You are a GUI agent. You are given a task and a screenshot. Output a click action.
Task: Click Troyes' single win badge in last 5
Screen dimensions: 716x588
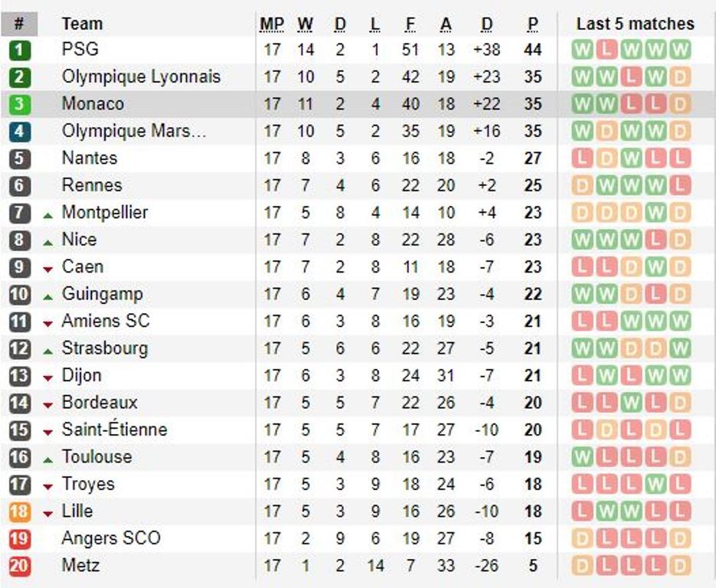point(656,485)
